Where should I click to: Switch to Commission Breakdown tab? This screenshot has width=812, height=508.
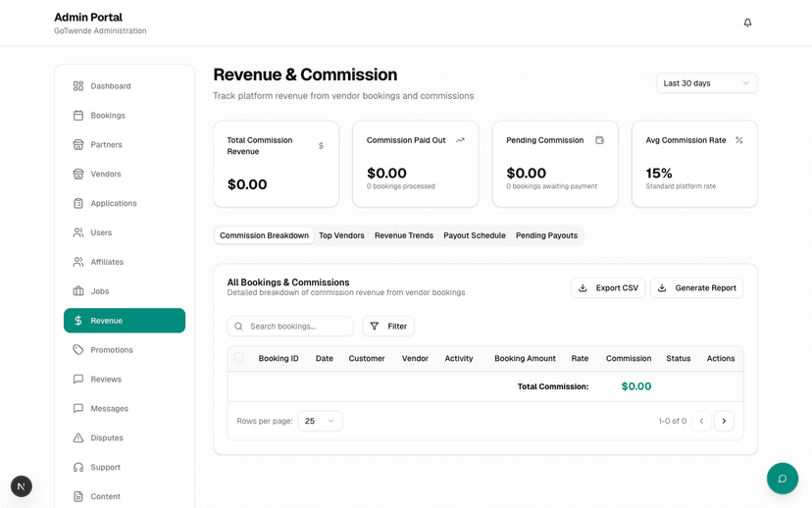coord(264,235)
